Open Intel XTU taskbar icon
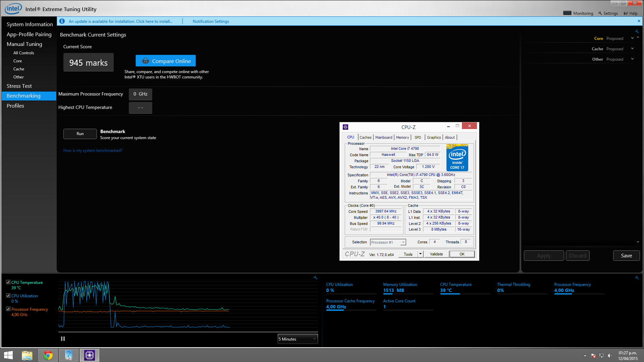This screenshot has height=362, width=644. (69, 355)
